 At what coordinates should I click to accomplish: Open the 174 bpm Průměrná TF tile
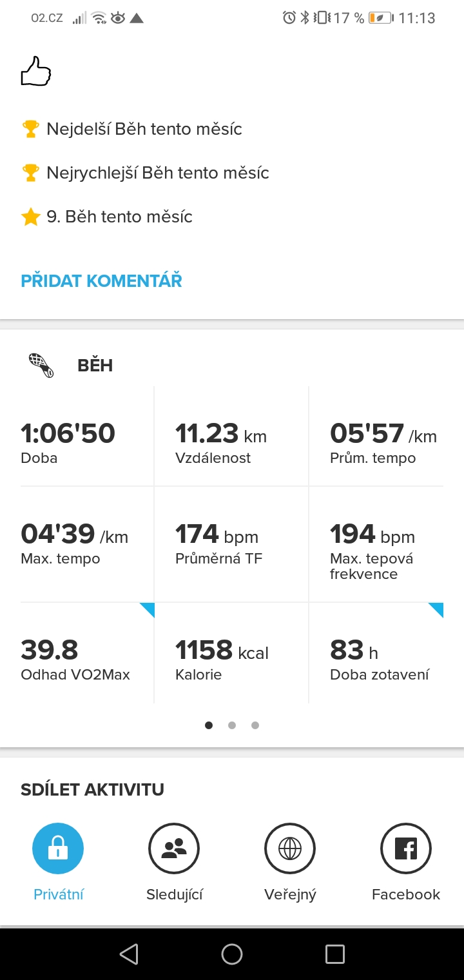[x=232, y=544]
